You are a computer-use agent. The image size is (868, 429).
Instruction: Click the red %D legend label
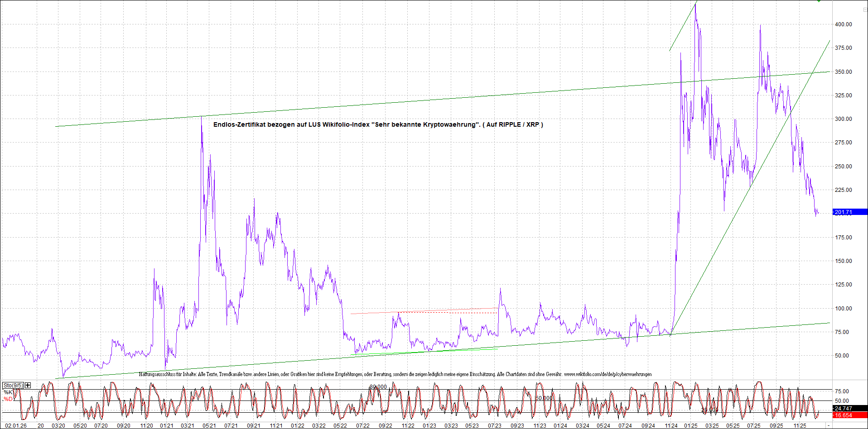click(8, 399)
